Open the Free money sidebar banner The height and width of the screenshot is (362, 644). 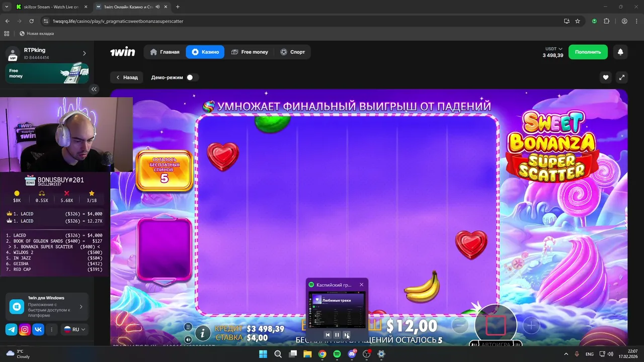47,73
